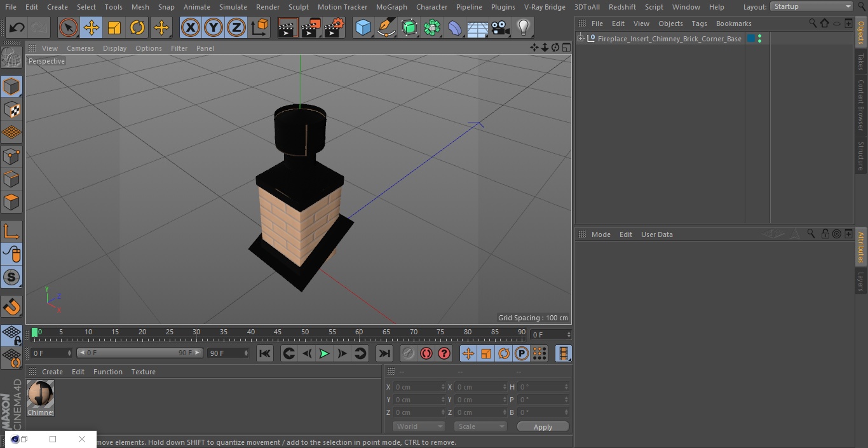Toggle position keyframe recording
Image resolution: width=868 pixels, height=448 pixels.
468,353
